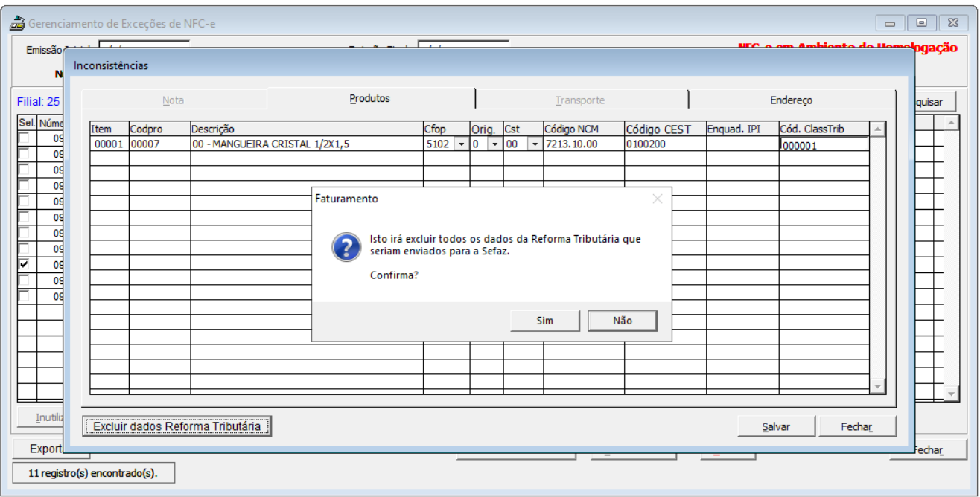
Task: Open the Cfop 5102 dropdown
Action: pyautogui.click(x=461, y=144)
